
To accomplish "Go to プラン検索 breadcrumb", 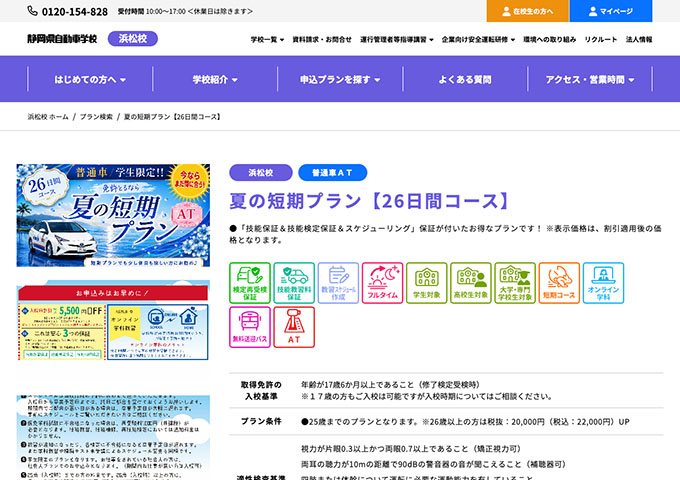I will coord(96,117).
